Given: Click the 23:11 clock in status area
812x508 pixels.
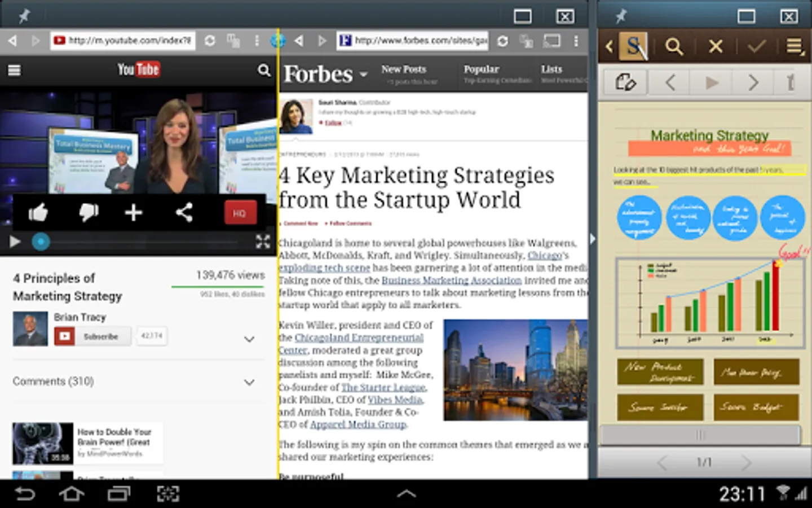Looking at the screenshot, I should (742, 494).
